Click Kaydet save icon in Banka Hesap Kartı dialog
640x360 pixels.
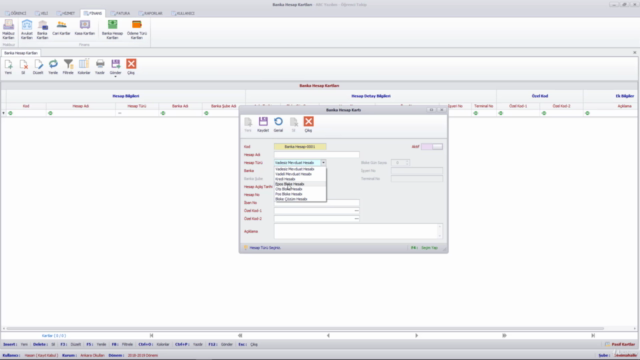[263, 124]
